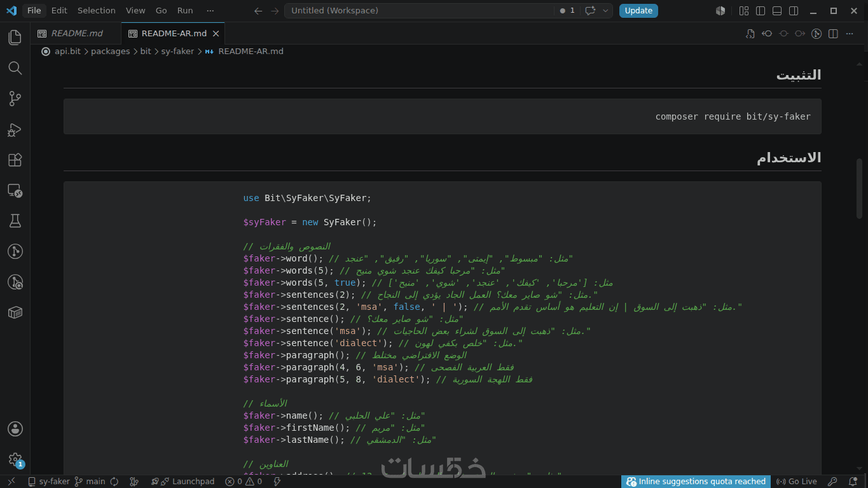
Task: Click the remote window indicator in status bar
Action: [x=11, y=482]
